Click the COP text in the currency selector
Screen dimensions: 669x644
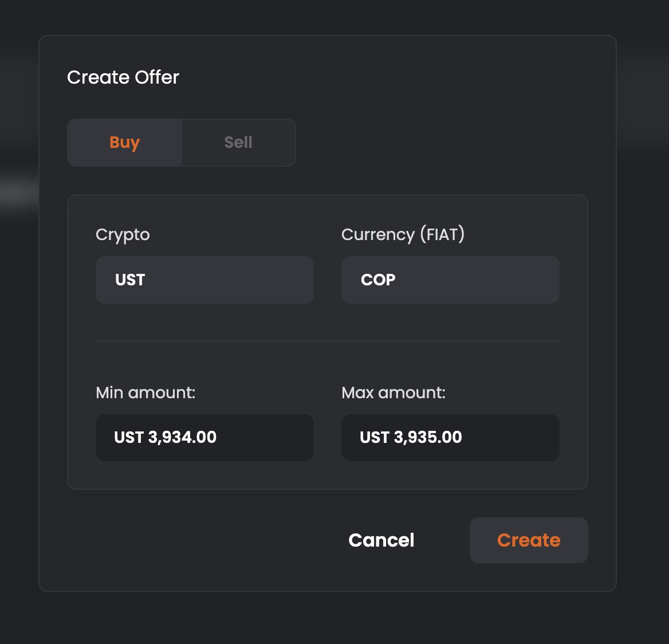pos(378,280)
